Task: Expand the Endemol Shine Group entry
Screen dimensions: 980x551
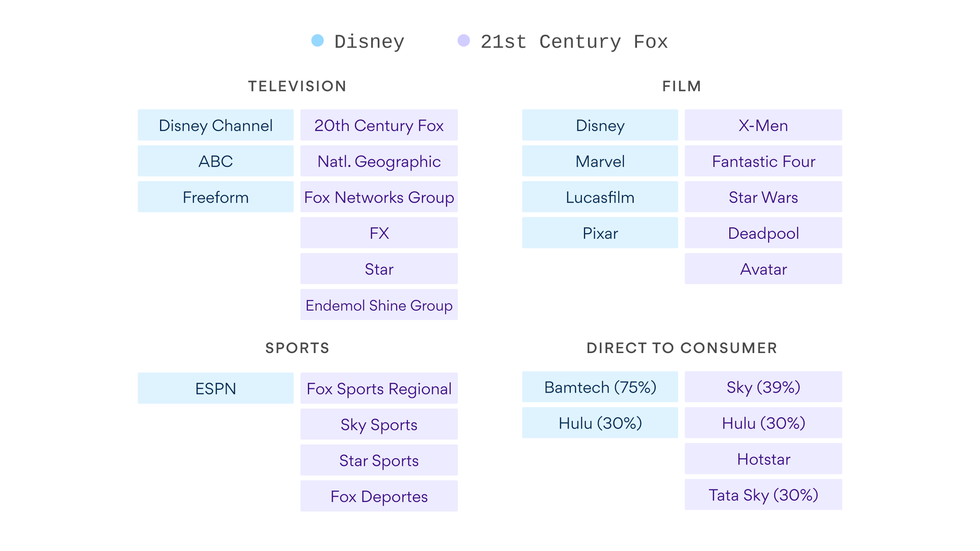Action: click(378, 305)
